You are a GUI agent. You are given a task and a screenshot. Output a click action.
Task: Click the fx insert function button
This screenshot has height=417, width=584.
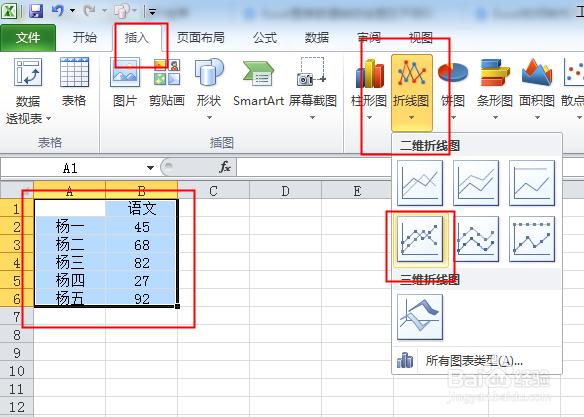[225, 167]
